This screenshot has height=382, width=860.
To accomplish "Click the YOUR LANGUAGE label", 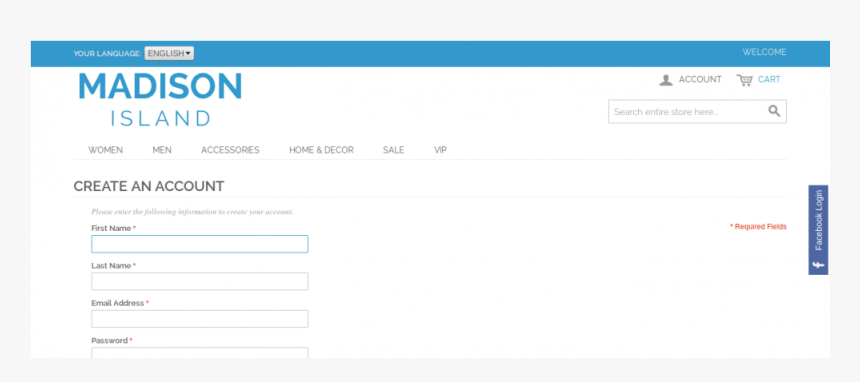I will tap(107, 54).
